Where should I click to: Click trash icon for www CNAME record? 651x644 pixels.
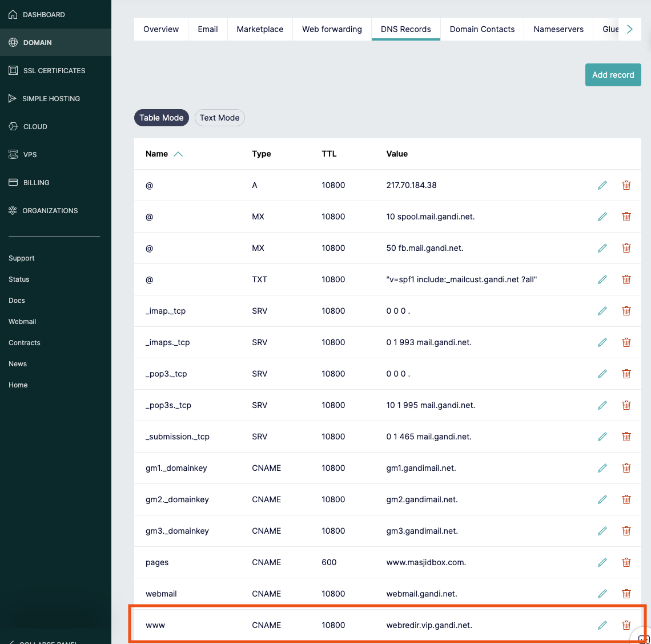click(626, 625)
